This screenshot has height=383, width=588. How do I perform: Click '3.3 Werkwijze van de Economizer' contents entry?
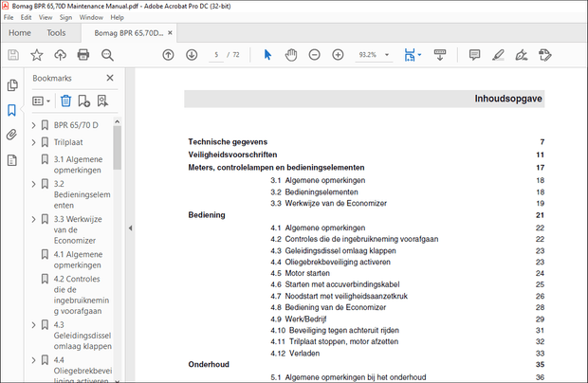(x=328, y=203)
